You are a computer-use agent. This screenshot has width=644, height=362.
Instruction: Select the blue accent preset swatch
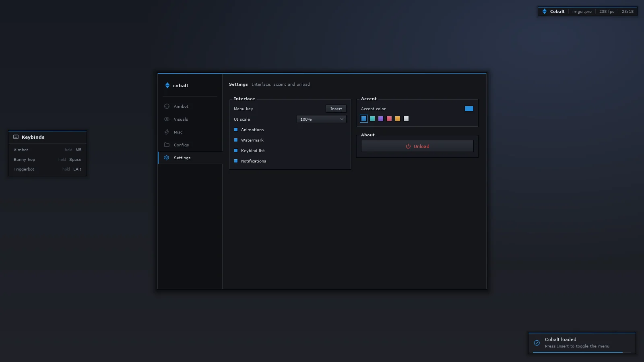(x=364, y=119)
